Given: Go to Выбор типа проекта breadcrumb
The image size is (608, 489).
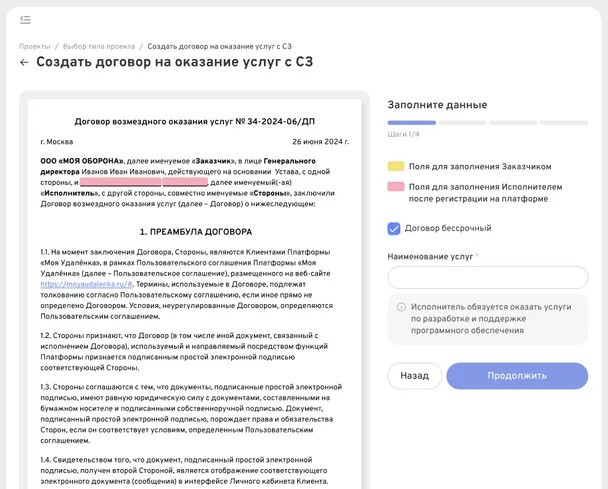Looking at the screenshot, I should [x=99, y=47].
